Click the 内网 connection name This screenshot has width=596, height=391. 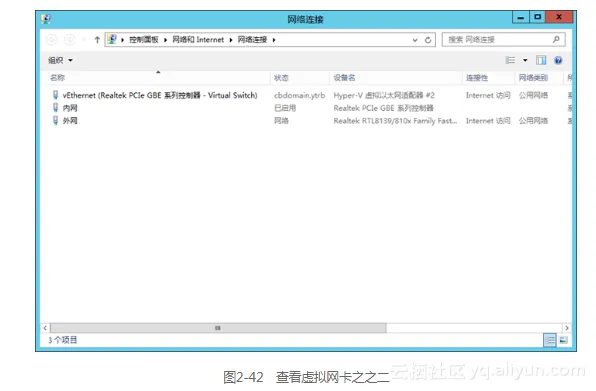click(x=70, y=108)
